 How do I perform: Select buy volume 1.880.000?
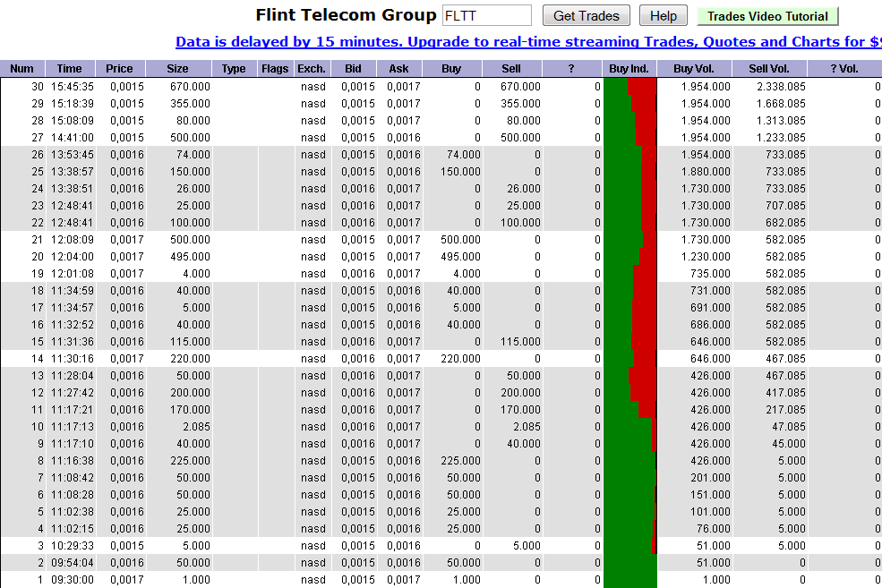coord(706,172)
